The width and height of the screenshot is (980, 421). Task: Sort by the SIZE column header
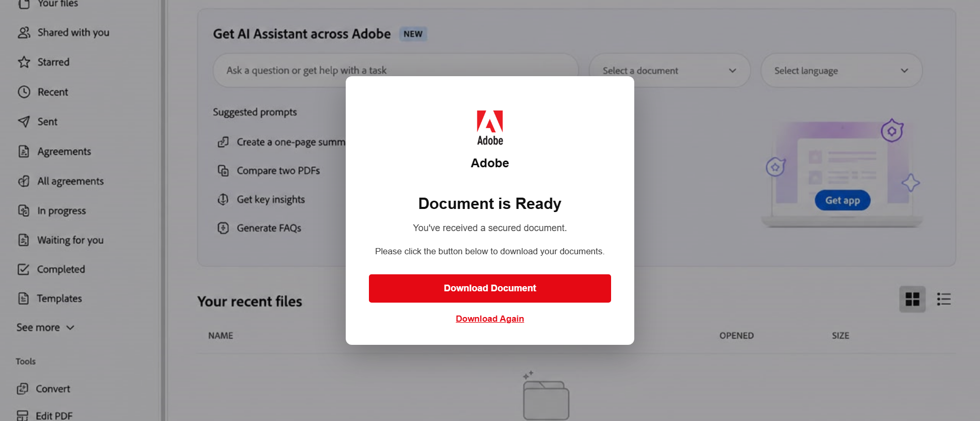pos(840,336)
